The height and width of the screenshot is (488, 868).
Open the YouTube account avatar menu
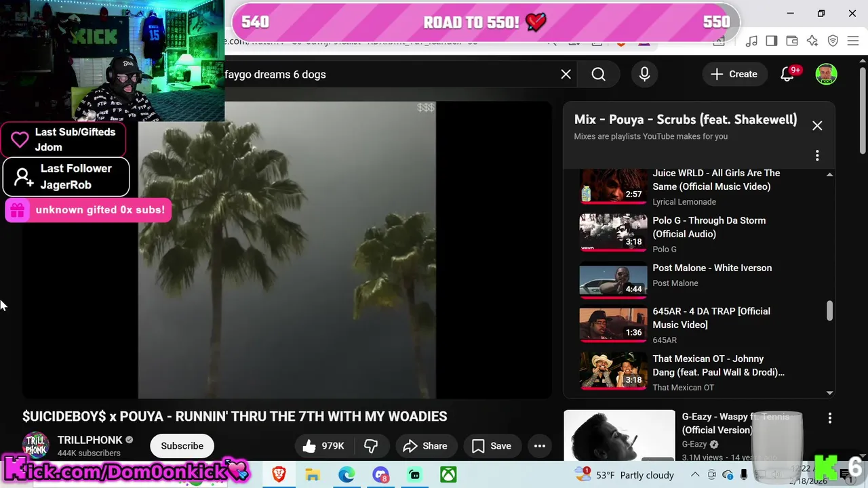[825, 75]
